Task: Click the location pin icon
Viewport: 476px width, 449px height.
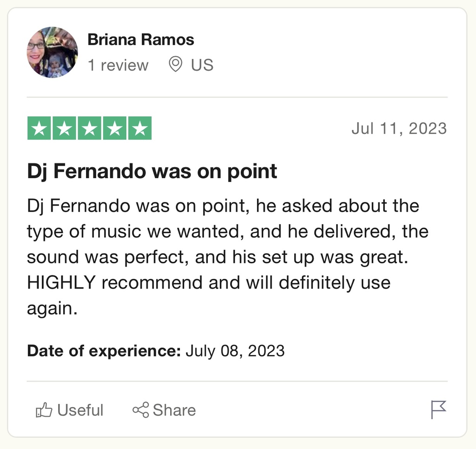Action: pos(175,64)
